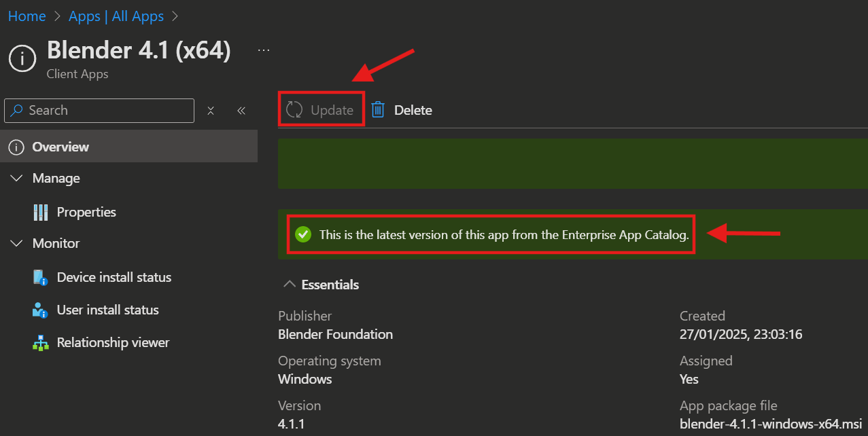
Task: Click the Properties bars icon
Action: pyautogui.click(x=41, y=212)
